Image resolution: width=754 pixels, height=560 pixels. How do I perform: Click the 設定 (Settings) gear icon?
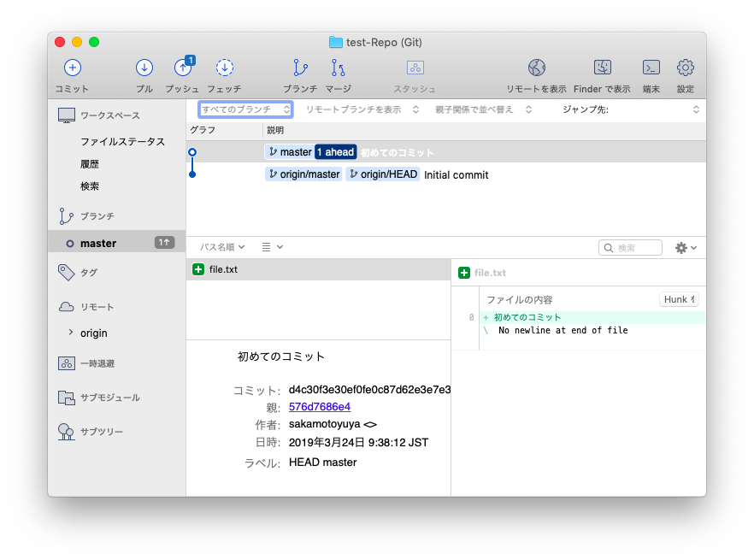(684, 68)
